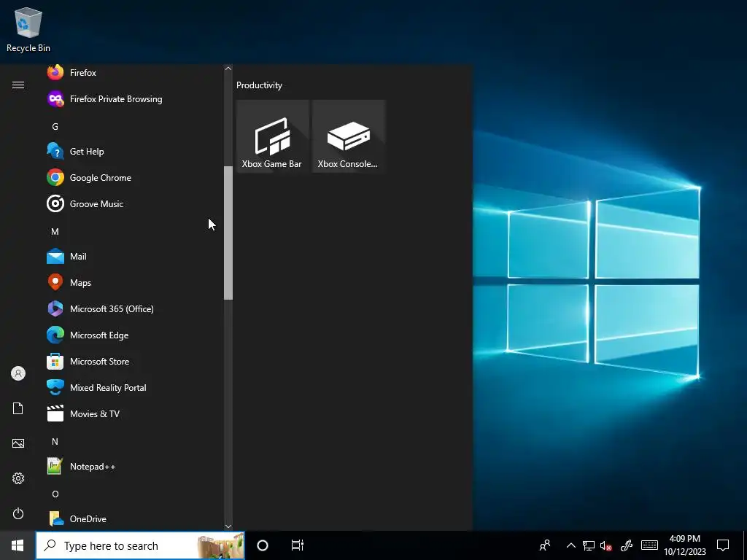The image size is (747, 560).
Task: Open the Mail app
Action: click(133, 256)
